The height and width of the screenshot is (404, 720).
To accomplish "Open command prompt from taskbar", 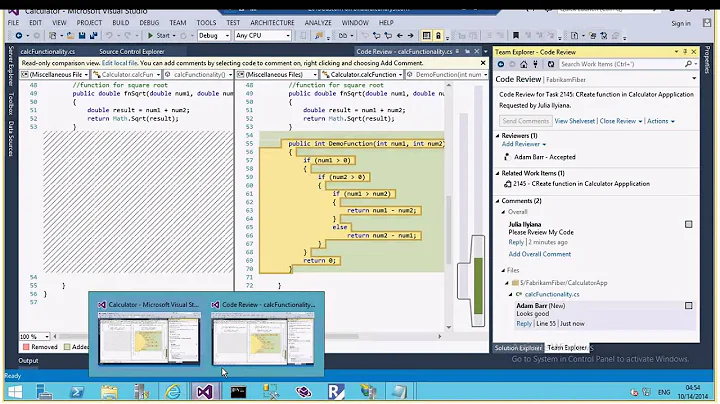I will (x=238, y=392).
